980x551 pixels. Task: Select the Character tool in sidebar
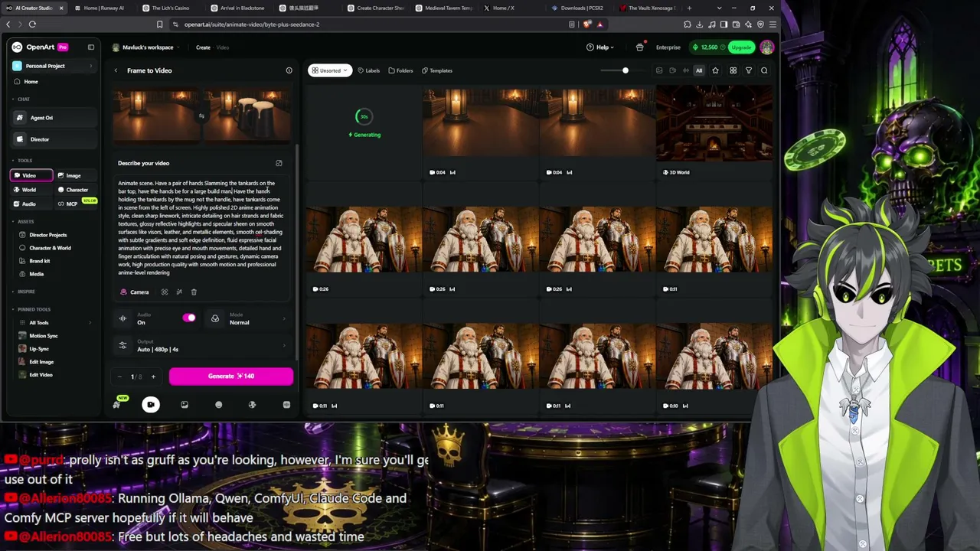[77, 190]
